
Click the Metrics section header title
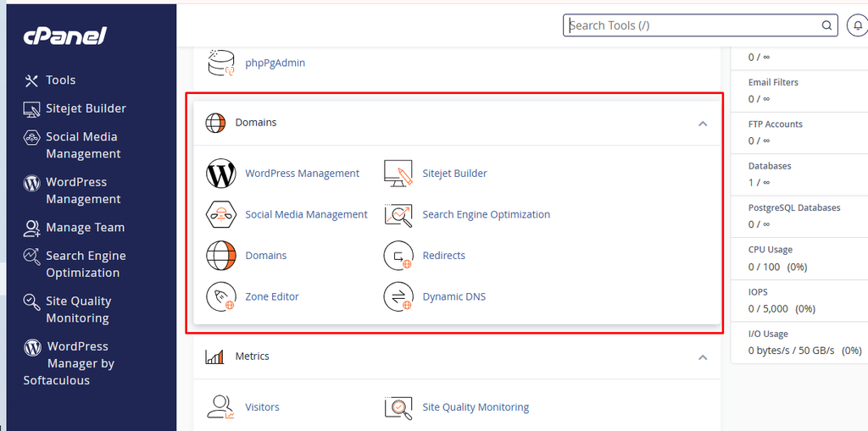point(252,356)
